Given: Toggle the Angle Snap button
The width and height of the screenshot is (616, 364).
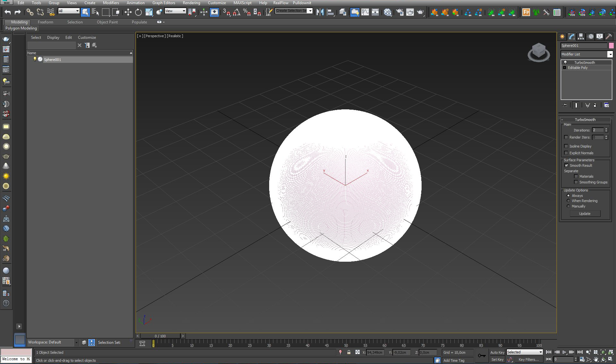Looking at the screenshot, I should [x=237, y=12].
